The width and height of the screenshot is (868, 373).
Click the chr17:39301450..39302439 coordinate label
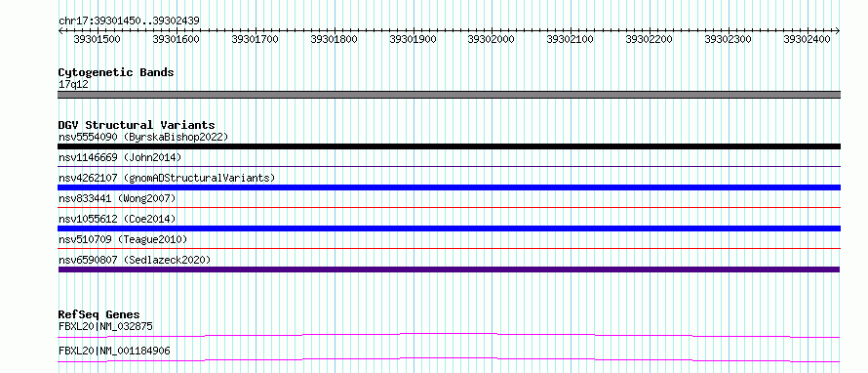tap(129, 21)
